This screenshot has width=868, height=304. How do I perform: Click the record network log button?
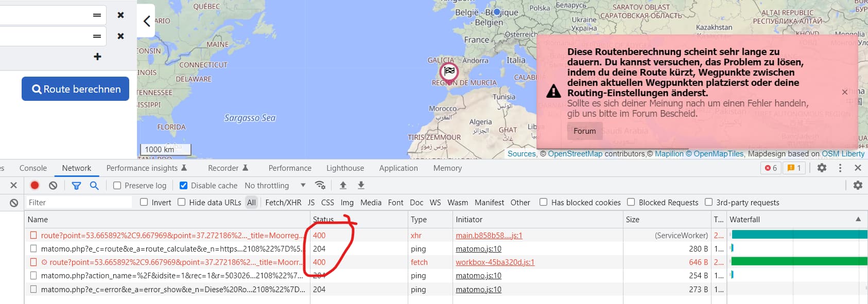click(x=35, y=185)
